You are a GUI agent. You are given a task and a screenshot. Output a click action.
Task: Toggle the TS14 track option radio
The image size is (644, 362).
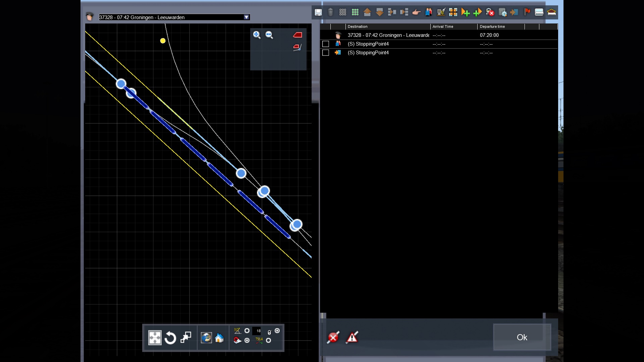[268, 341]
